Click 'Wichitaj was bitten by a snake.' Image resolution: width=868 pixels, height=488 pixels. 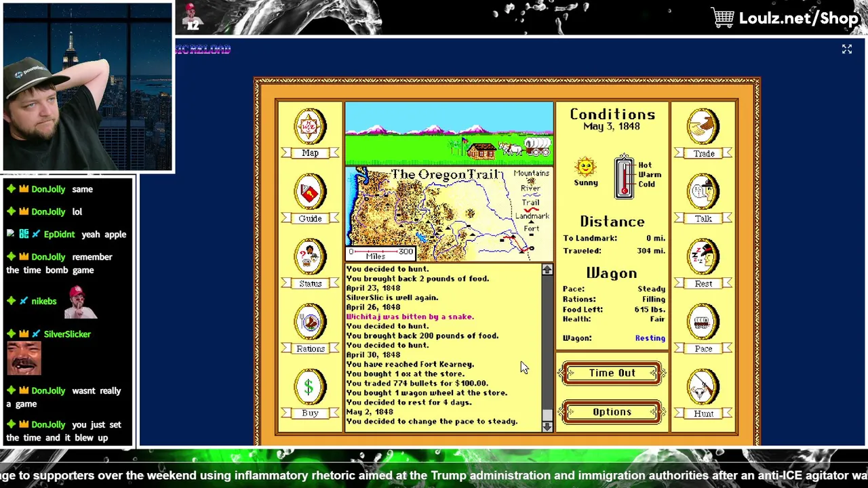[x=410, y=317]
